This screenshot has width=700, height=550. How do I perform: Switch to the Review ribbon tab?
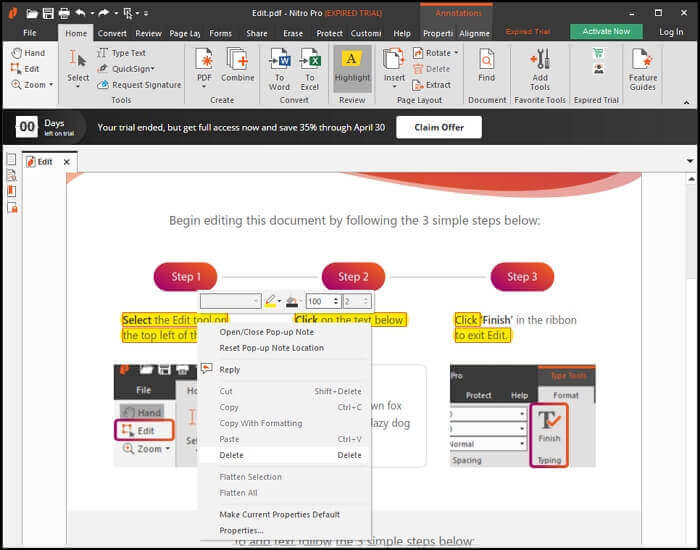(x=148, y=33)
